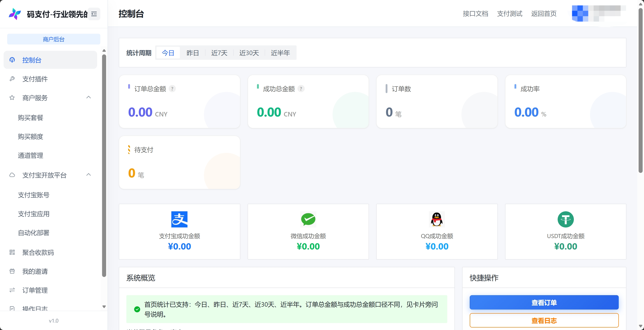Switch statistics period to 近7天
This screenshot has height=330, width=644.
pos(219,53)
